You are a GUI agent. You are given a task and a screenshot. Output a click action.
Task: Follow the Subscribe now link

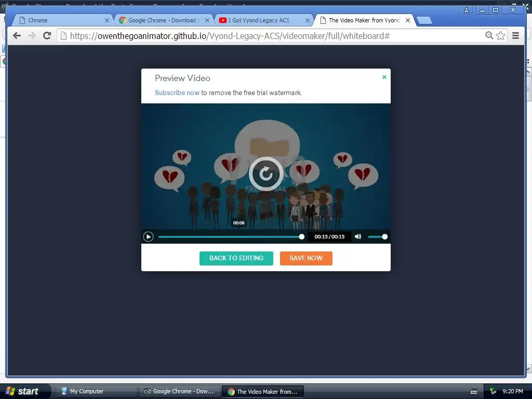click(x=177, y=92)
